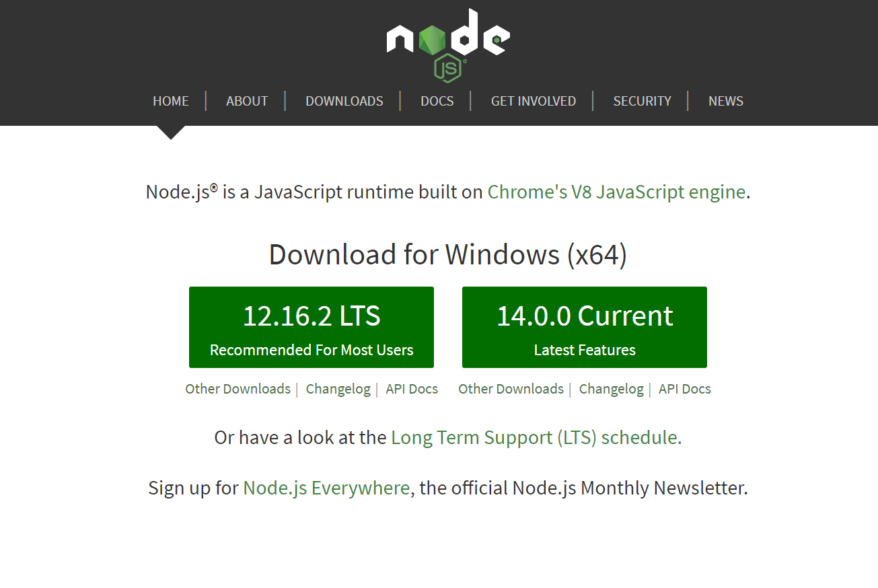
Task: Click the Download for Windows (x64) heading
Action: pyautogui.click(x=448, y=255)
